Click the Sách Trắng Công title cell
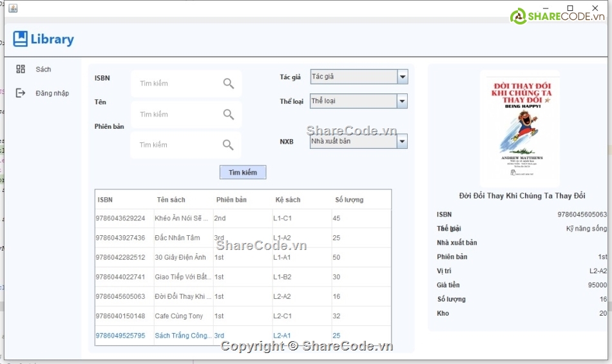 point(184,336)
